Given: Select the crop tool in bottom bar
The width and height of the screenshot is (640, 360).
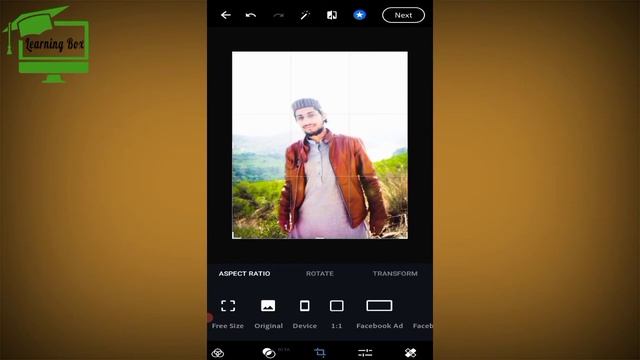Looking at the screenshot, I should coord(320,353).
